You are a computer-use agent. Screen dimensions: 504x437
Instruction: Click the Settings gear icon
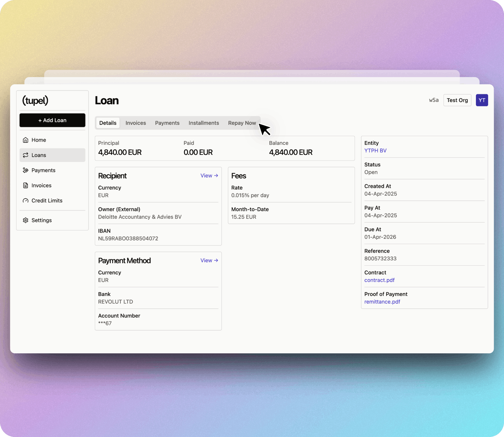(x=26, y=220)
